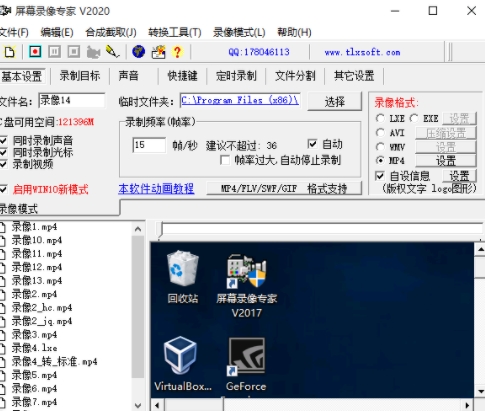Open the globe website toolbar icon
Viewport: 485px width, 411px height.
pos(138,52)
